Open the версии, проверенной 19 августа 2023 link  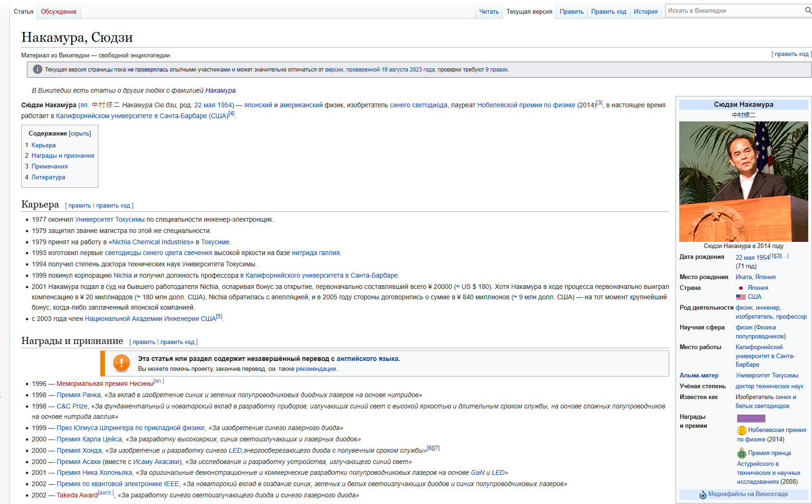[380, 70]
